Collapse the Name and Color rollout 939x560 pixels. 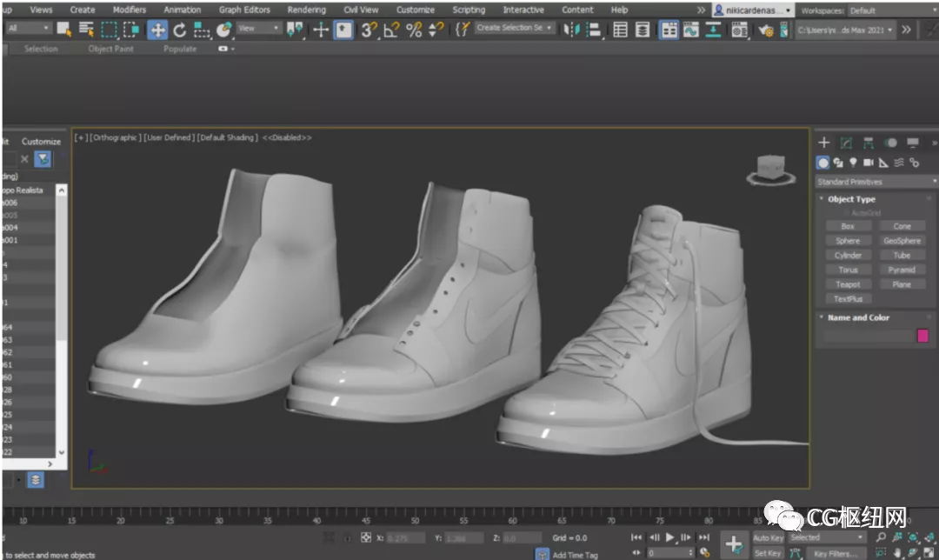point(857,318)
